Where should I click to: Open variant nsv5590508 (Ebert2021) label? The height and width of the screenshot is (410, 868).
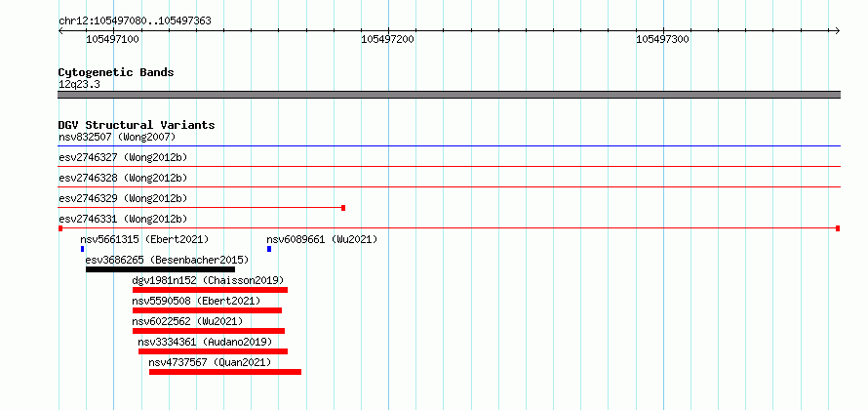pos(196,301)
